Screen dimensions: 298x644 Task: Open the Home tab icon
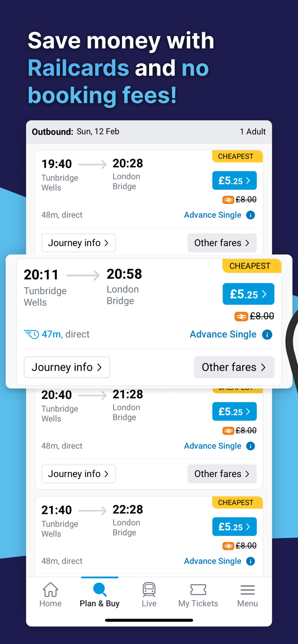(x=50, y=590)
